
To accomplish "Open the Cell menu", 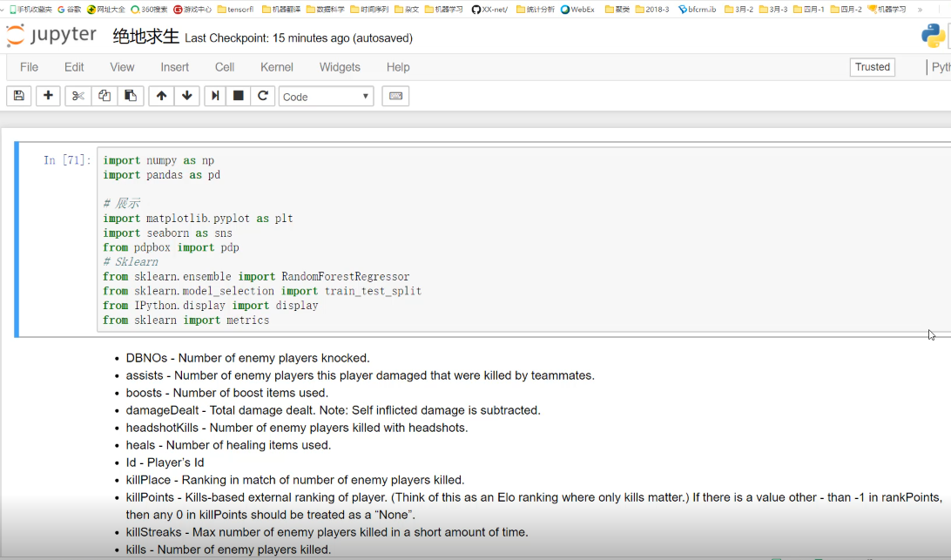I will coord(225,67).
